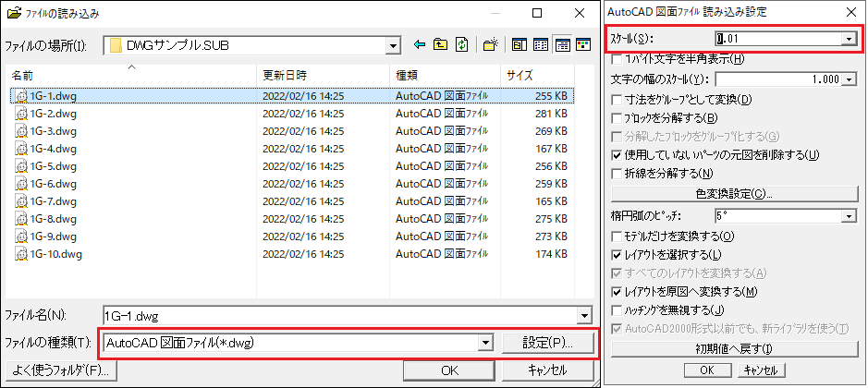
Task: Switch to folder preview pane view icon
Action: [x=520, y=45]
